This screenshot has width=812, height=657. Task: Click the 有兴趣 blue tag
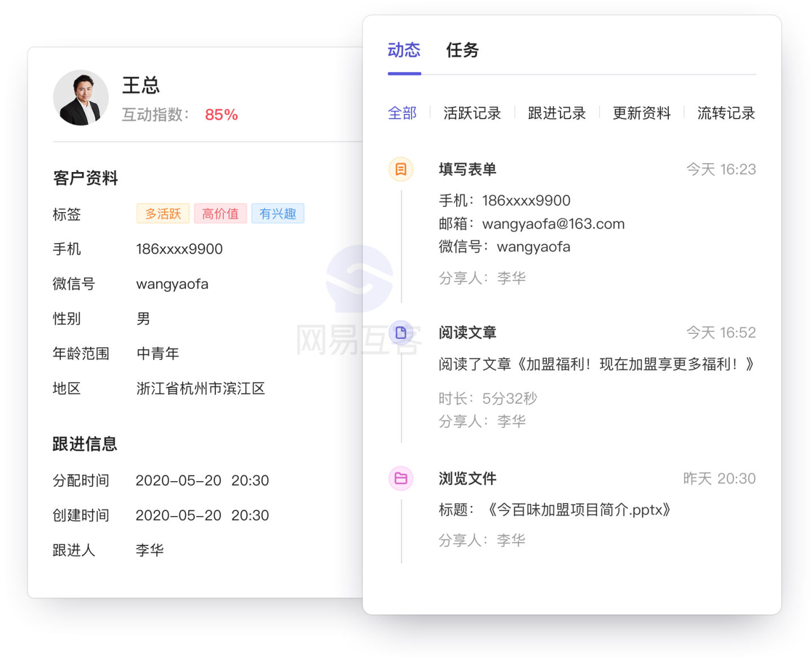point(277,214)
